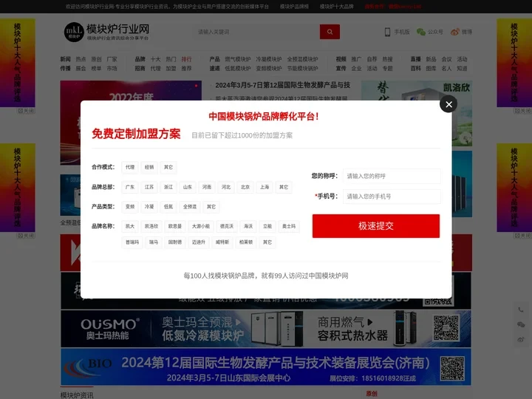The height and width of the screenshot is (399, 532).
Task: Open the 直播 navigation menu item
Action: point(415,59)
